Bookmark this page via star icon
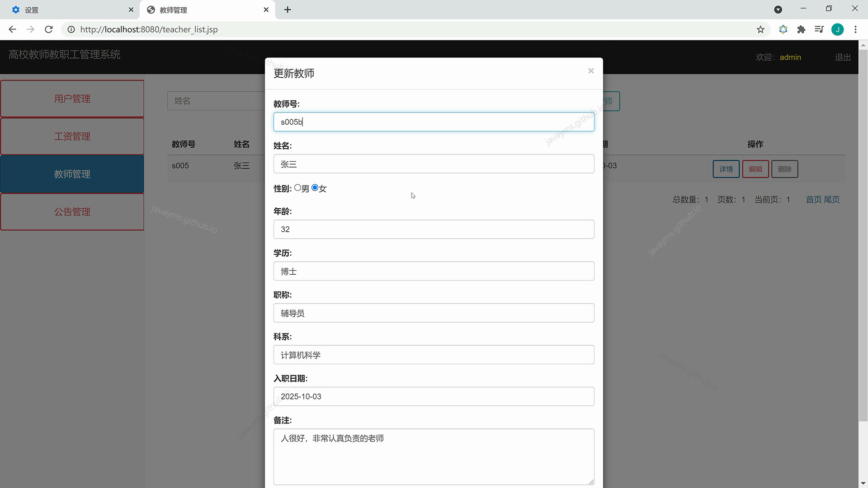Screen dimensions: 868x488 coord(760,29)
